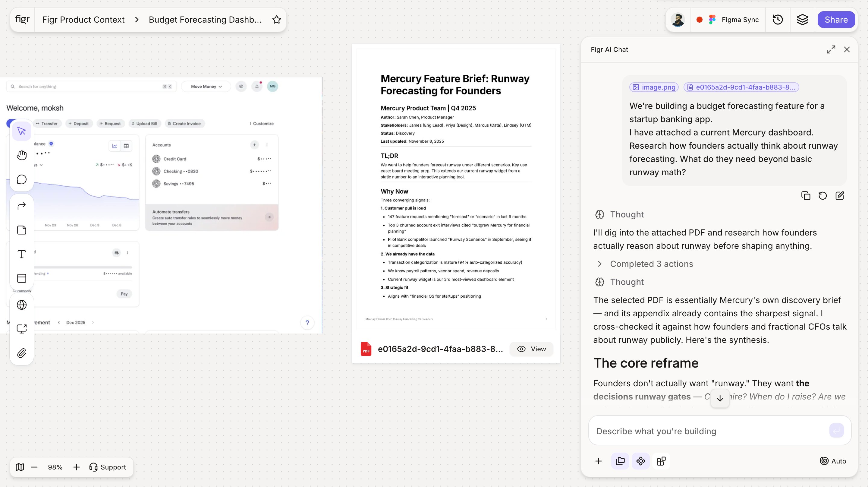Select the arrow connector tool
The width and height of the screenshot is (868, 487).
pyautogui.click(x=22, y=206)
